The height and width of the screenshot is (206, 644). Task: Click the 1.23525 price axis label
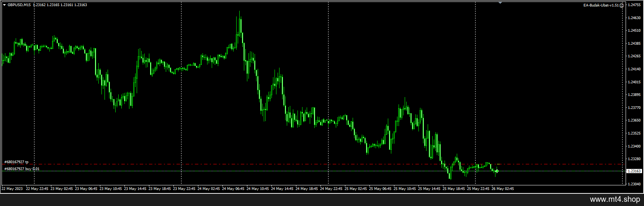pyautogui.click(x=634, y=133)
